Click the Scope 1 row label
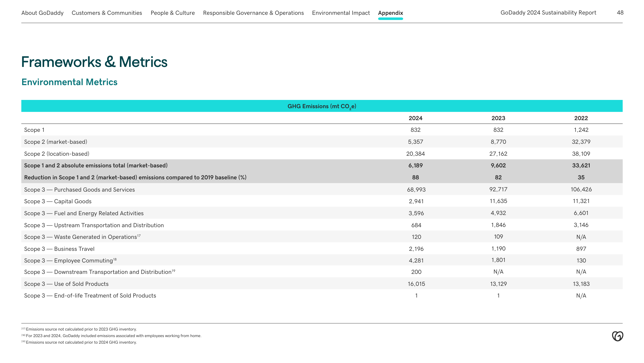Image resolution: width=644 pixels, height=363 pixels. tap(34, 130)
